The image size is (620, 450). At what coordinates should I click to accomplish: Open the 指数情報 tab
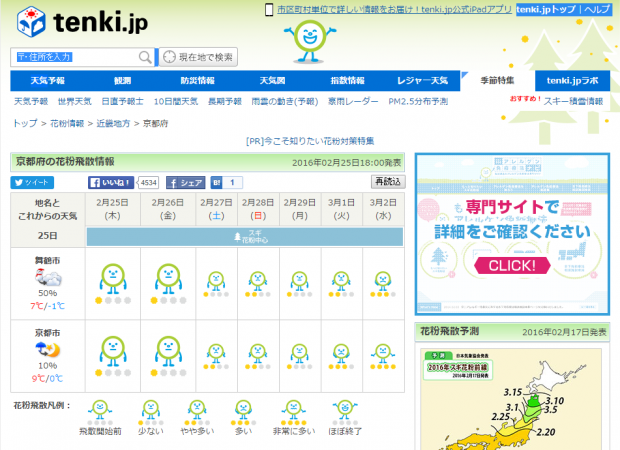point(347,81)
